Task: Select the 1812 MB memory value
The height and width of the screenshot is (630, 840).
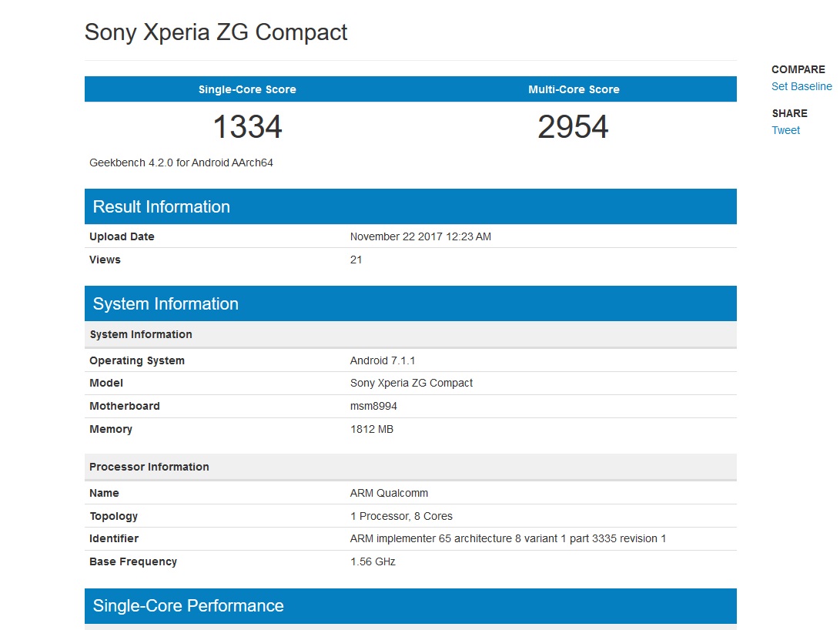Action: (371, 429)
